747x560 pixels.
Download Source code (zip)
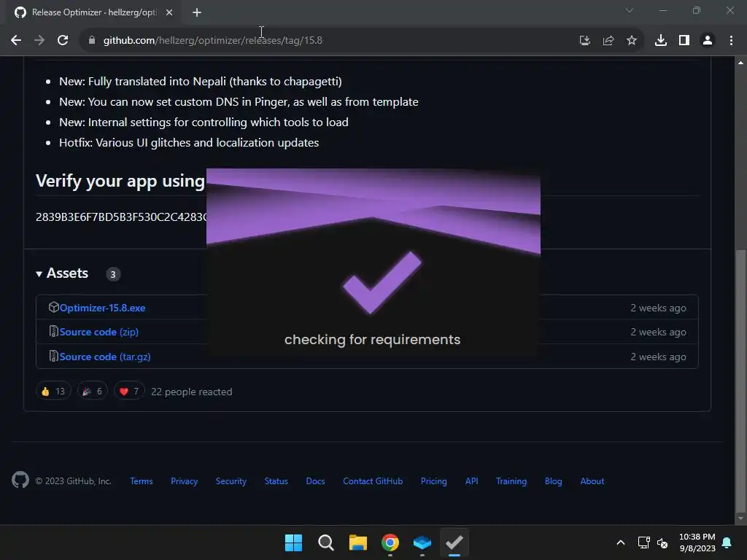[99, 332]
